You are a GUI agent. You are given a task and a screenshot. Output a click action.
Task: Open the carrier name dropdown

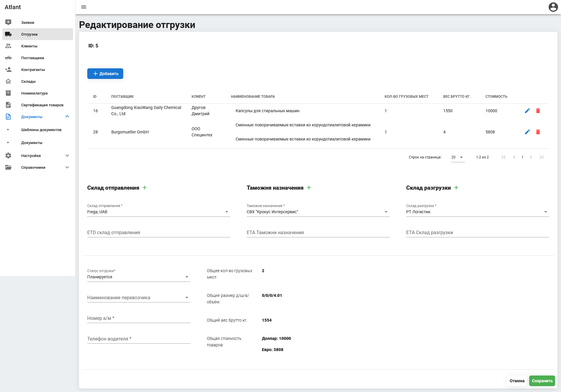(139, 297)
